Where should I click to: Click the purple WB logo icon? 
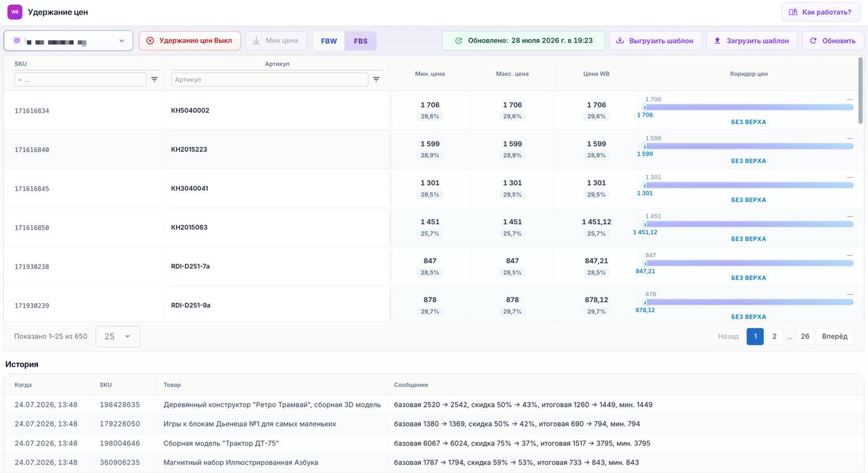[x=15, y=12]
